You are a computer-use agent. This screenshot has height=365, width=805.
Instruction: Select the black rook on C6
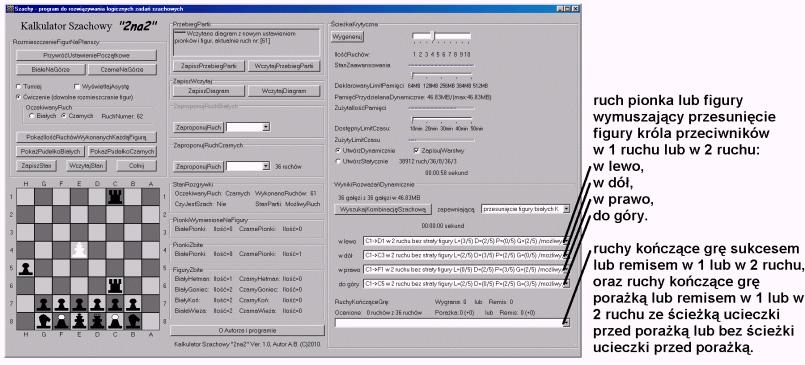(x=115, y=285)
